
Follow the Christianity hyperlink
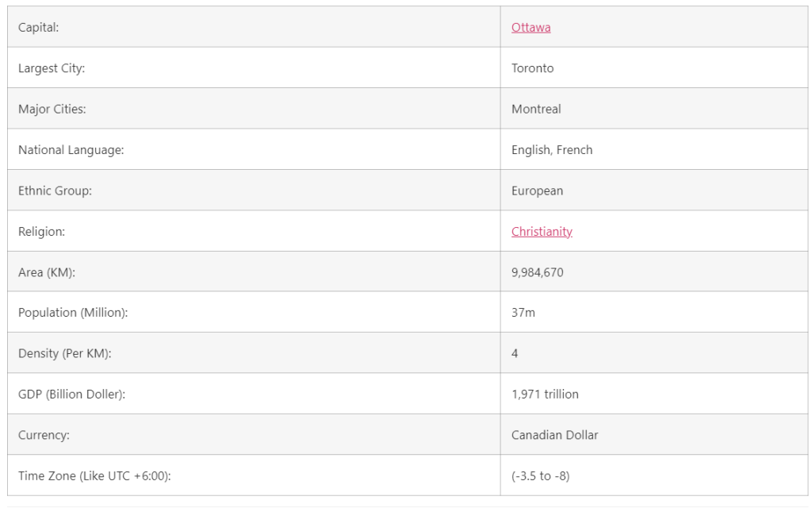pyautogui.click(x=542, y=232)
